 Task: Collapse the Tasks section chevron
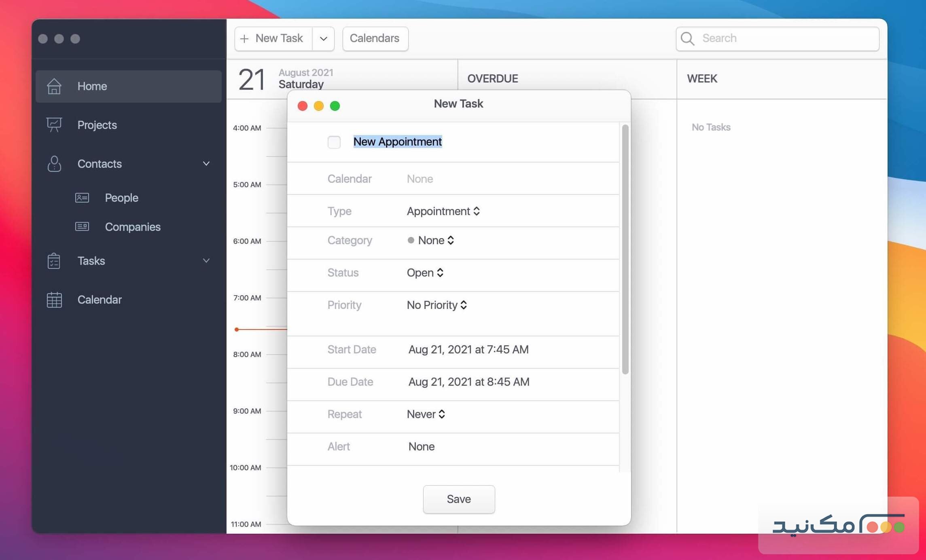[206, 261]
